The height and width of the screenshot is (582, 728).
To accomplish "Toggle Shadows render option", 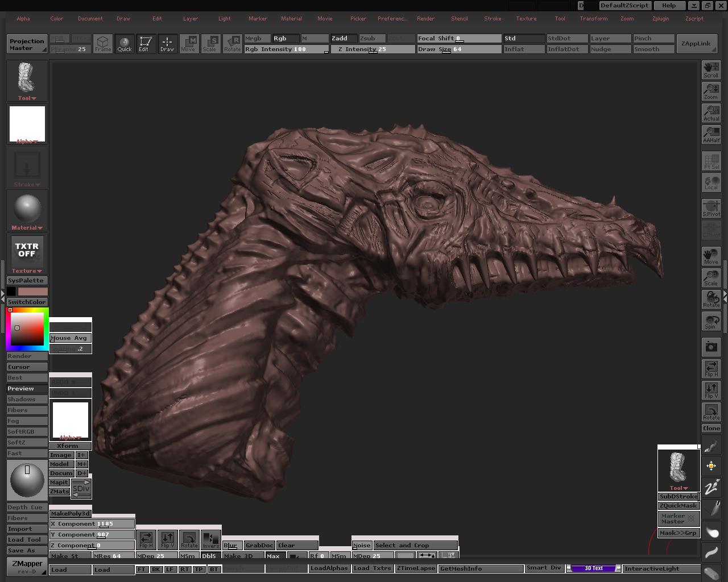I will tap(27, 400).
